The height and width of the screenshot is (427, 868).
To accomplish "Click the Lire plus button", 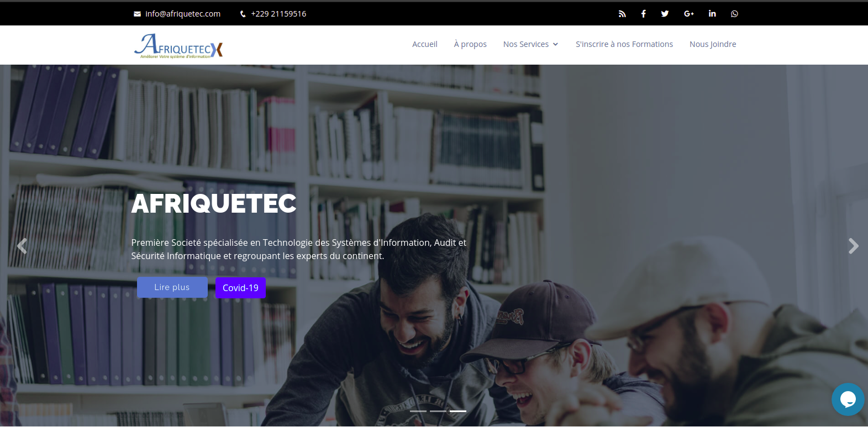I will tap(172, 287).
